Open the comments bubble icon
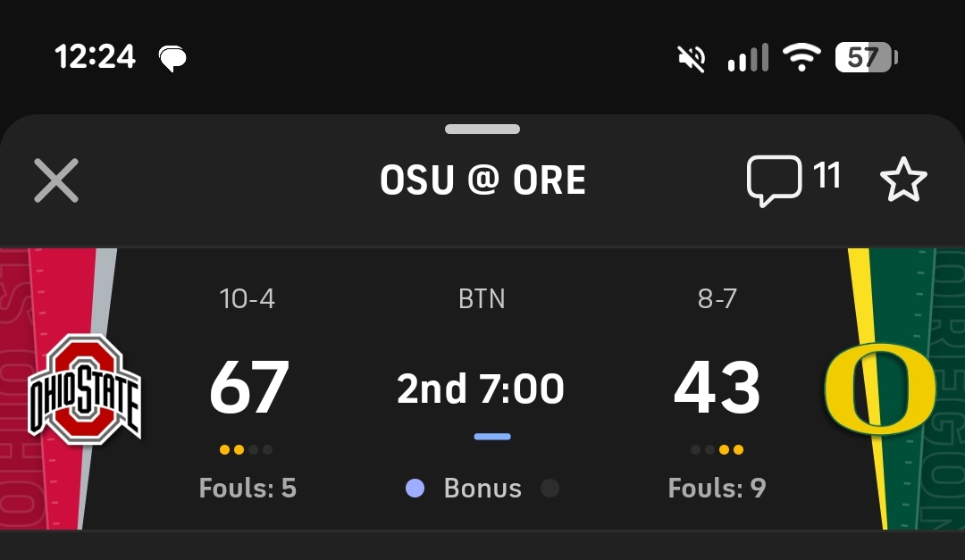This screenshot has height=560, width=965. coord(773,180)
